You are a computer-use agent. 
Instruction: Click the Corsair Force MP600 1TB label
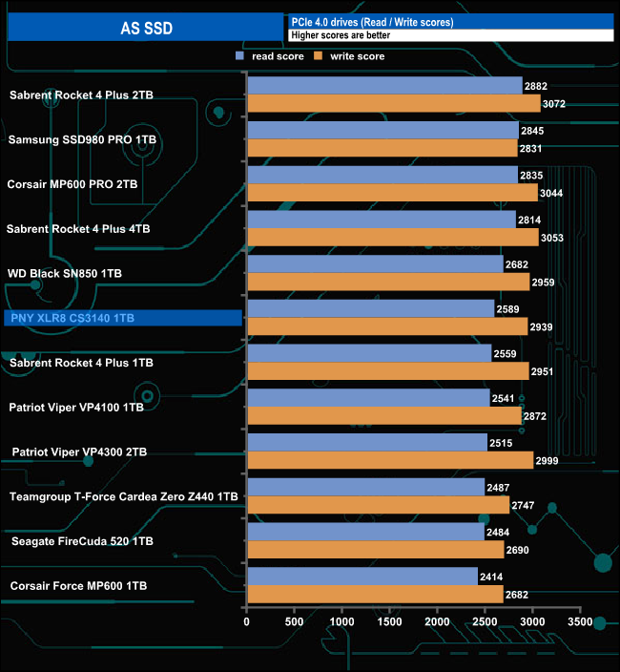coord(79,586)
